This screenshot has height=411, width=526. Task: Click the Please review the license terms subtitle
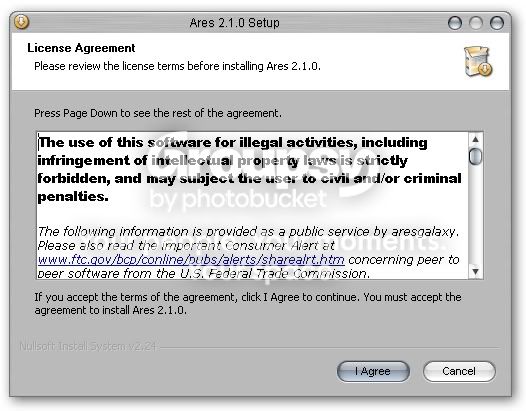(177, 66)
